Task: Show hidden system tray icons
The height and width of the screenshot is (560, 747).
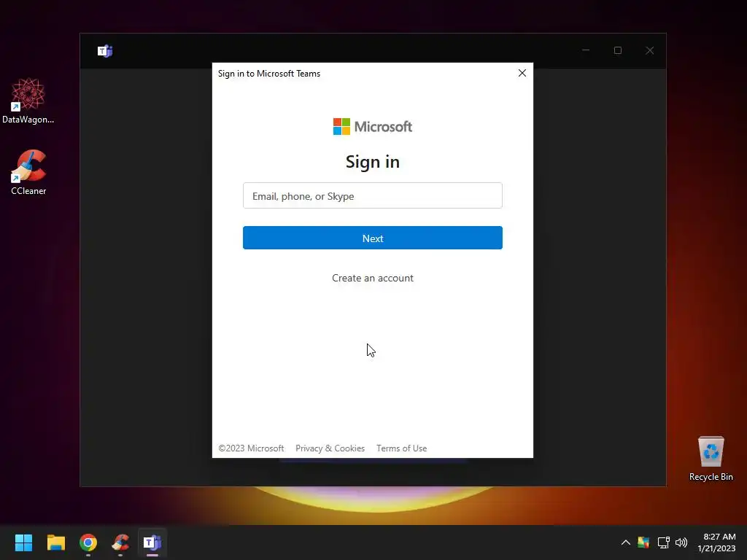Action: (625, 542)
